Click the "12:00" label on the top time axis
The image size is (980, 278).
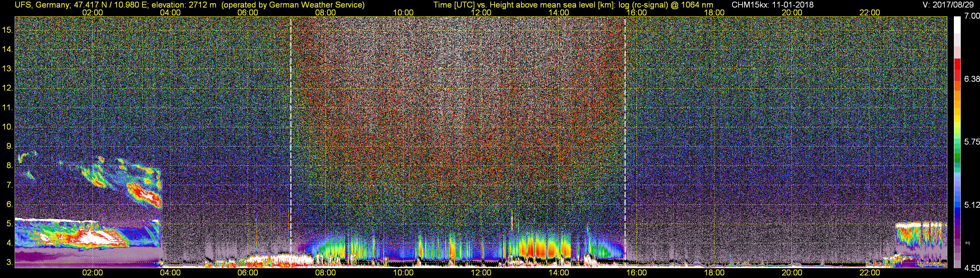(x=481, y=12)
